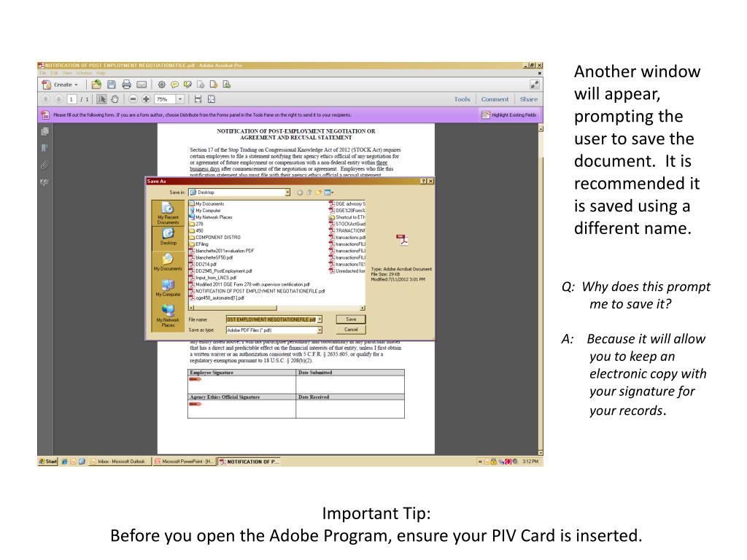
Task: Open Page Thumbnails panel in left sidebar
Action: (x=44, y=131)
